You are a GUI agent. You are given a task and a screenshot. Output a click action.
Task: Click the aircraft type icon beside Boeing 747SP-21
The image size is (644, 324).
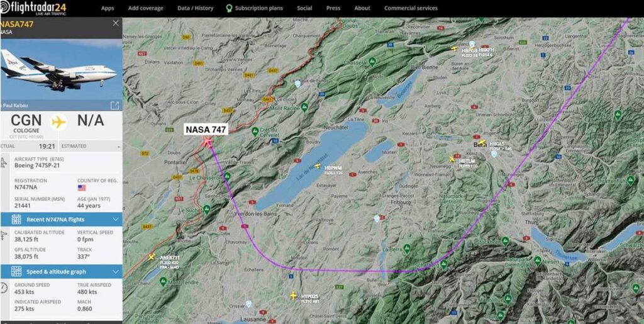tap(3, 162)
